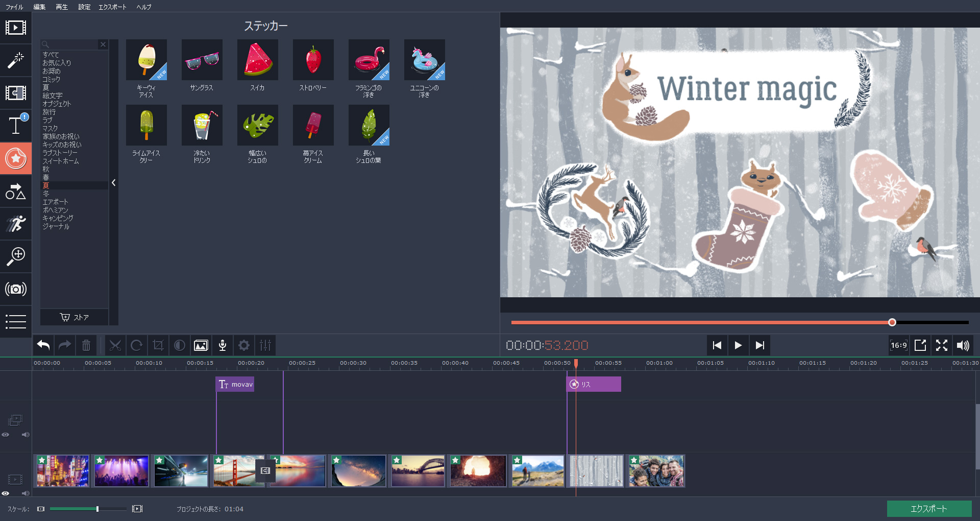
Task: Mute the overlay track audio
Action: click(25, 435)
